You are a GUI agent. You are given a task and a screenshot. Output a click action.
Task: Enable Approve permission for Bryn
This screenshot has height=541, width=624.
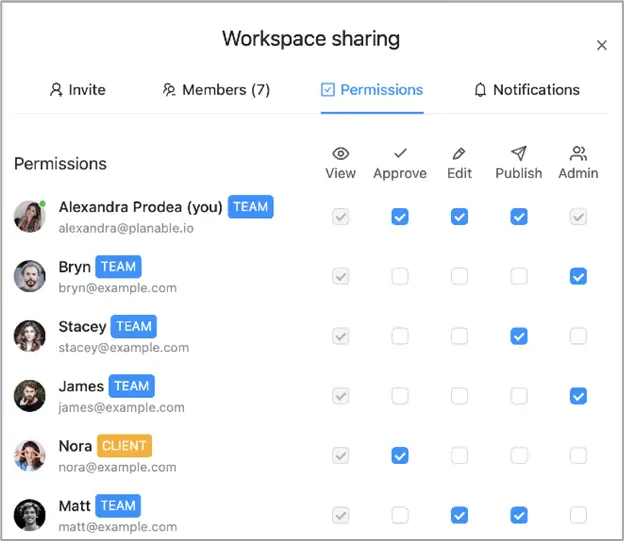pyautogui.click(x=400, y=276)
